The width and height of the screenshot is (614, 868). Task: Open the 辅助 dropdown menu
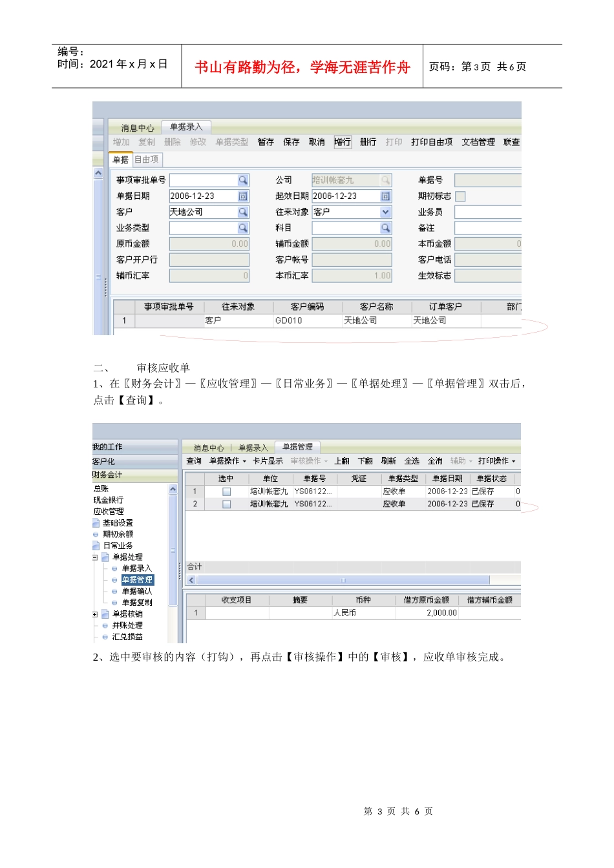461,461
